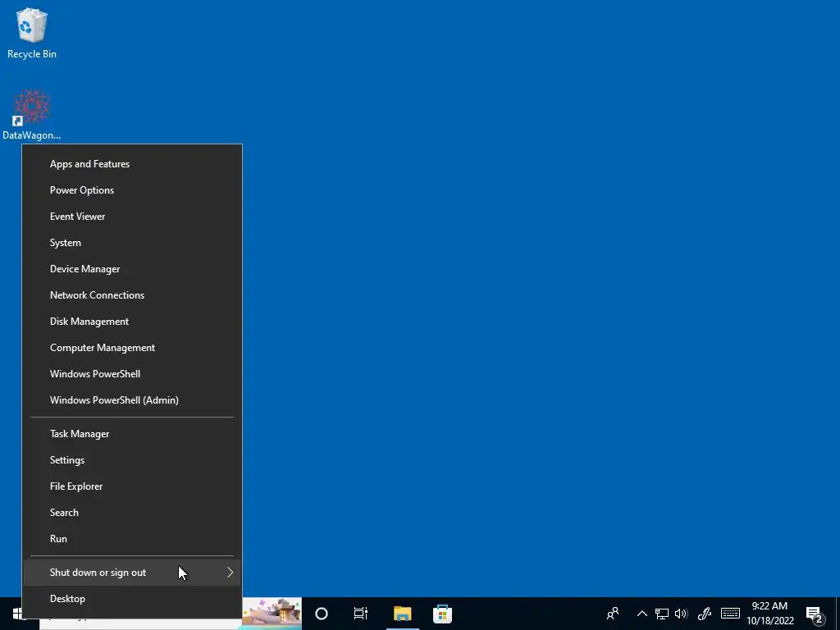Image resolution: width=840 pixels, height=630 pixels.
Task: Open Computer Management
Action: click(x=132, y=348)
